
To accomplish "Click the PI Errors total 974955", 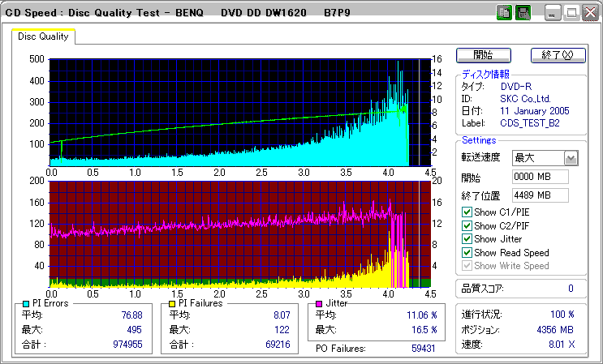I will pyautogui.click(x=127, y=345).
